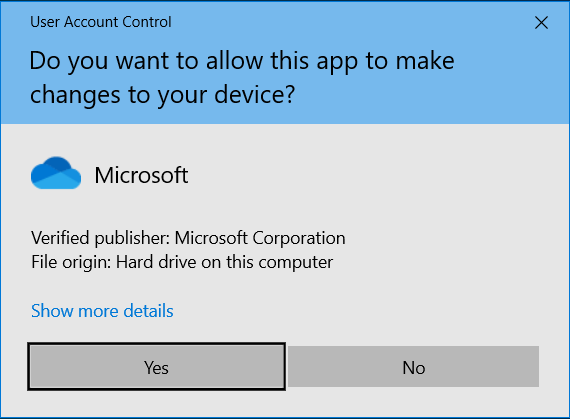Click 'changes to your device?' heading line

click(x=162, y=95)
